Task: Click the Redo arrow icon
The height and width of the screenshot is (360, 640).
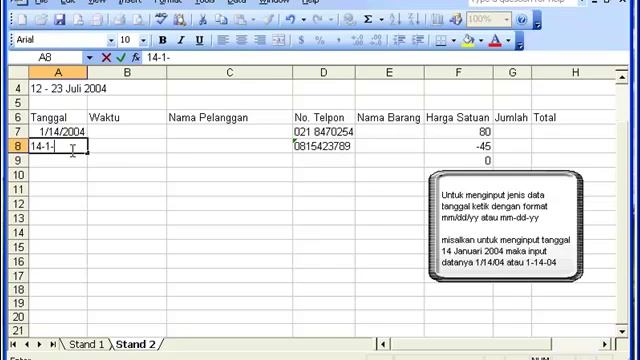Action: click(x=318, y=19)
